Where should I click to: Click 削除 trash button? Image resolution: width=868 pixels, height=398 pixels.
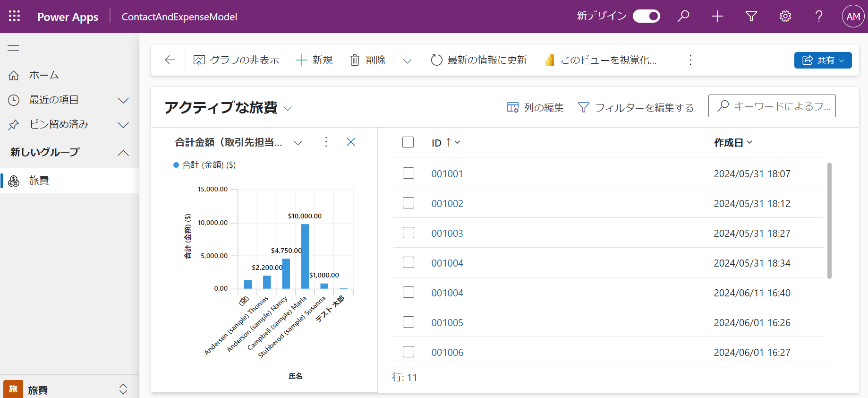click(368, 60)
